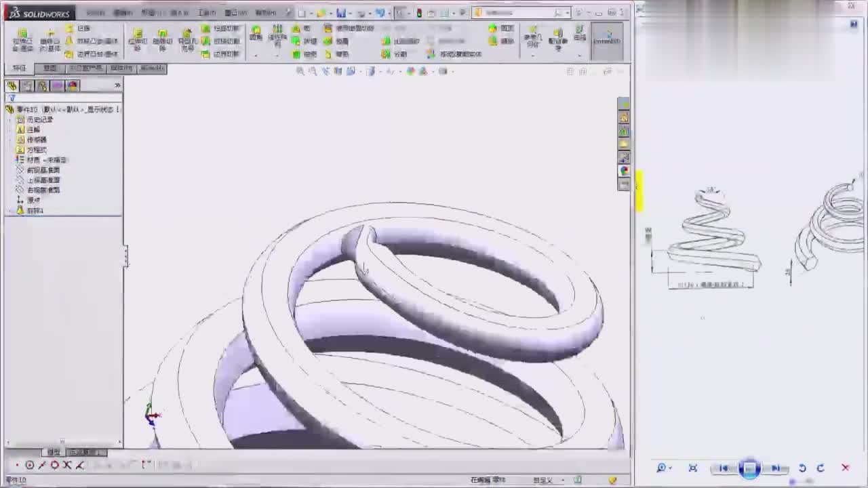Select the Rib (筋) tool
This screenshot has width=868, height=488.
pos(300,28)
